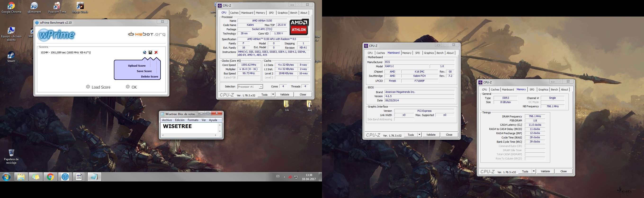644x198 pixels.
Task: Launch Magic Duels desktop icon
Action: pos(80,8)
